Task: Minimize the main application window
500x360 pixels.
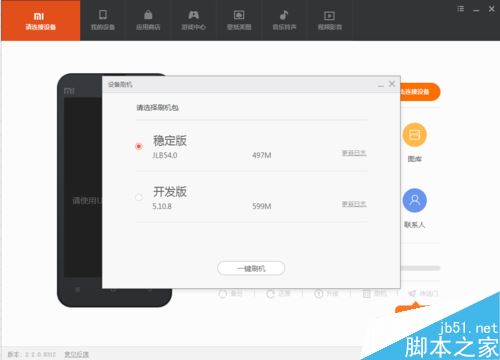Action: pos(476,10)
